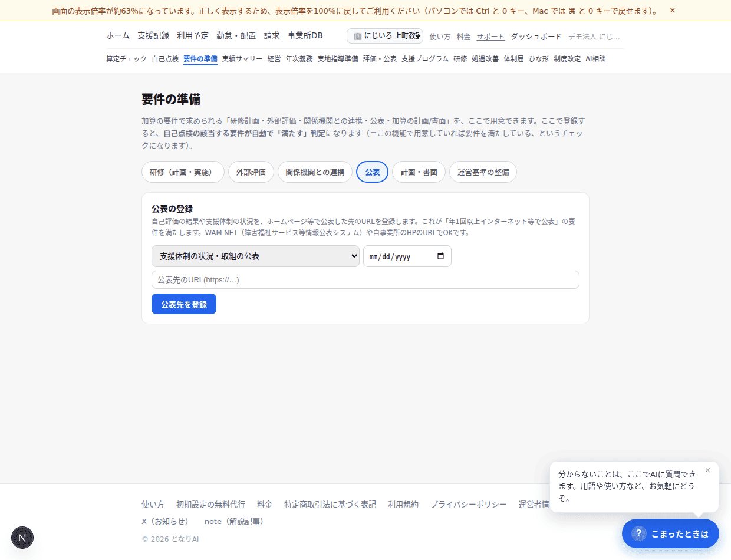Switch to 研修 sub-tab in navigation

460,59
